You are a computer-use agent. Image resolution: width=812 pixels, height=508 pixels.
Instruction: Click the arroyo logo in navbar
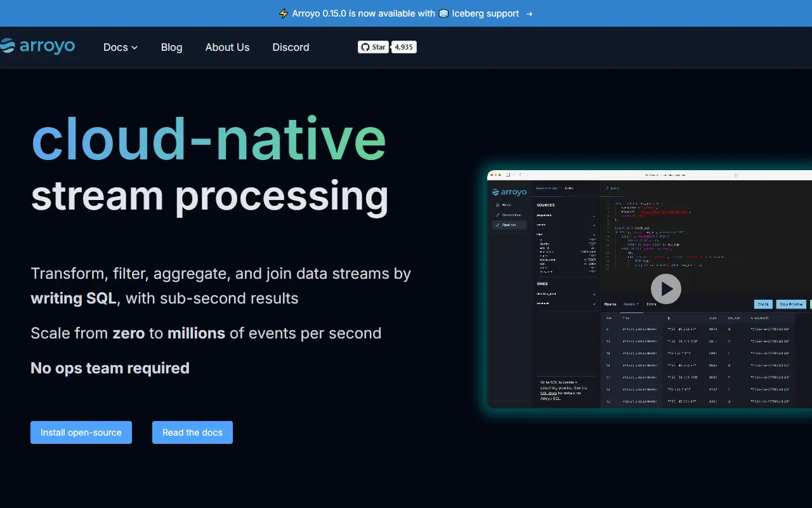tap(37, 46)
